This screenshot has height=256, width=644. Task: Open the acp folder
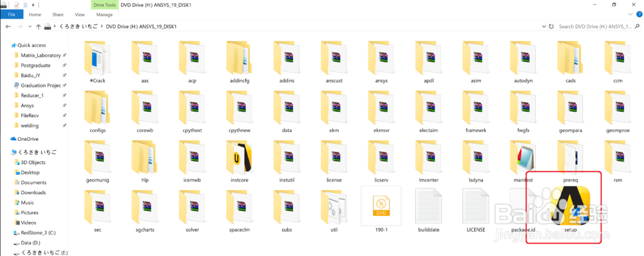tap(192, 62)
